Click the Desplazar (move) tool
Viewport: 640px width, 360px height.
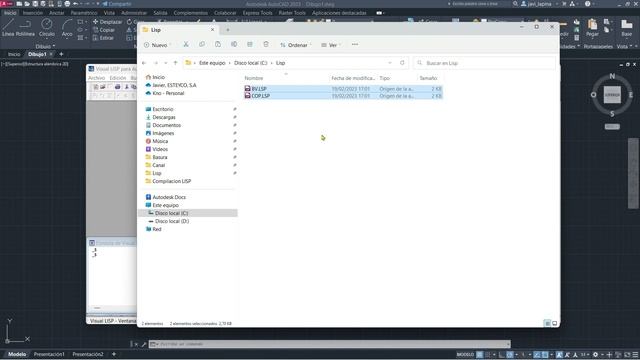[107, 22]
